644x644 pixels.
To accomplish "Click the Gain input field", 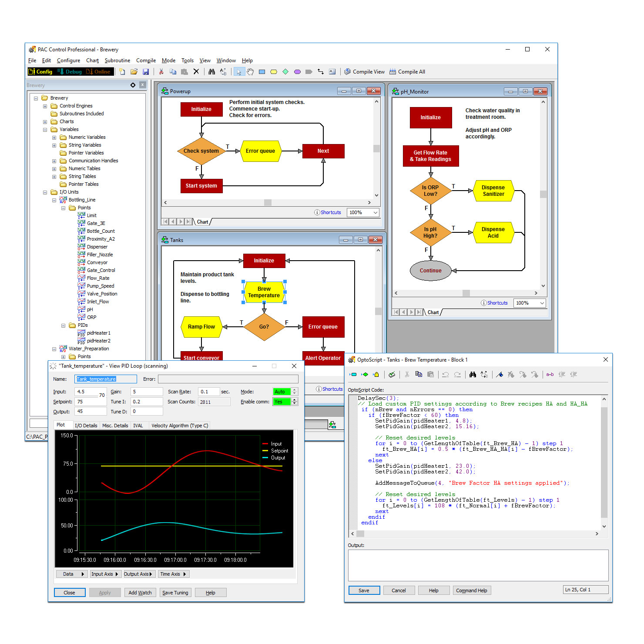I will [x=147, y=392].
